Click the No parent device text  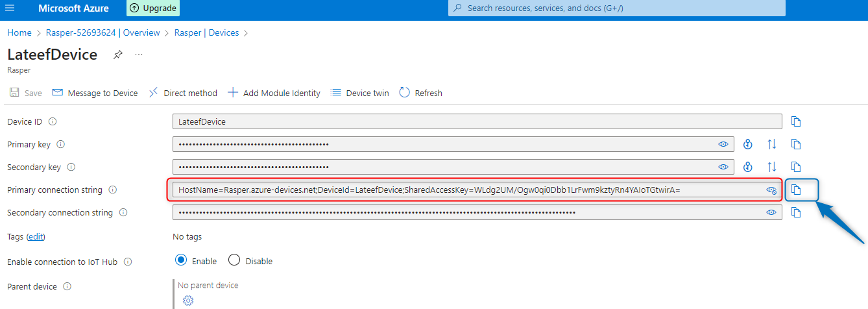point(208,286)
